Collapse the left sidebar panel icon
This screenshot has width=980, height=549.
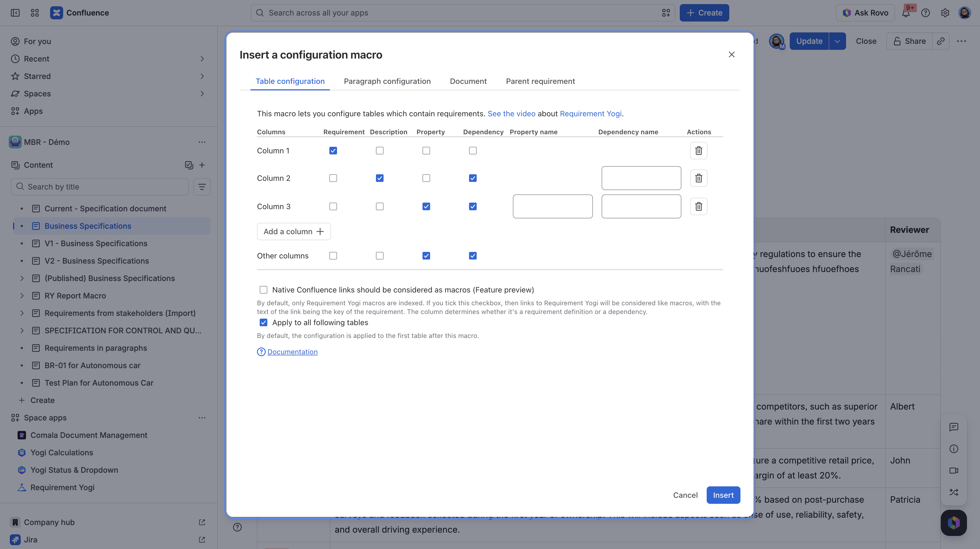[x=15, y=13]
